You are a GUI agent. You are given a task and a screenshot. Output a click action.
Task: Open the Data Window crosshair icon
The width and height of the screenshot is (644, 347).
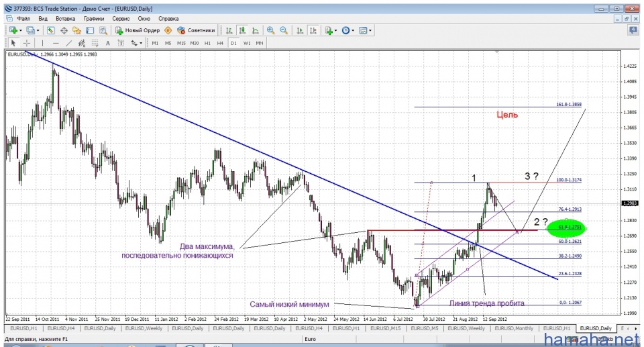pos(64,30)
